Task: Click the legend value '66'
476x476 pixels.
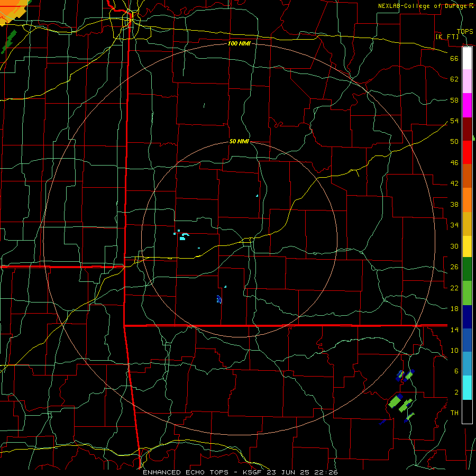Action: [x=454, y=58]
